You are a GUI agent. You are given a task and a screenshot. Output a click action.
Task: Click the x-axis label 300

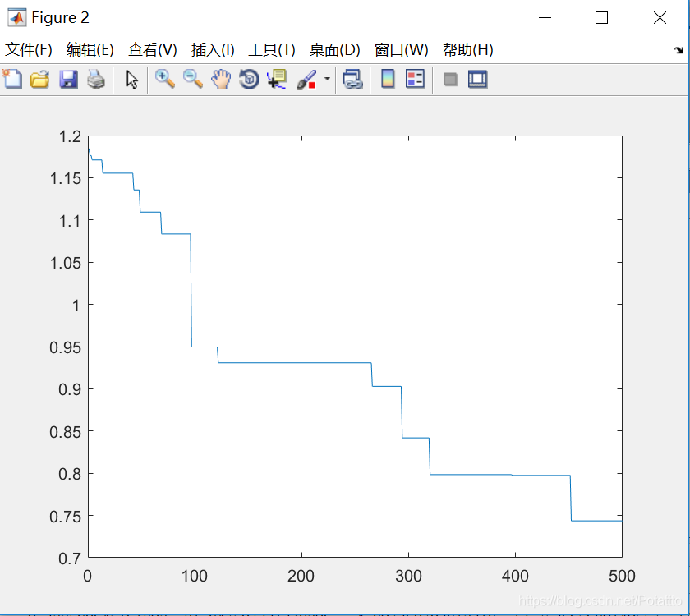[408, 576]
